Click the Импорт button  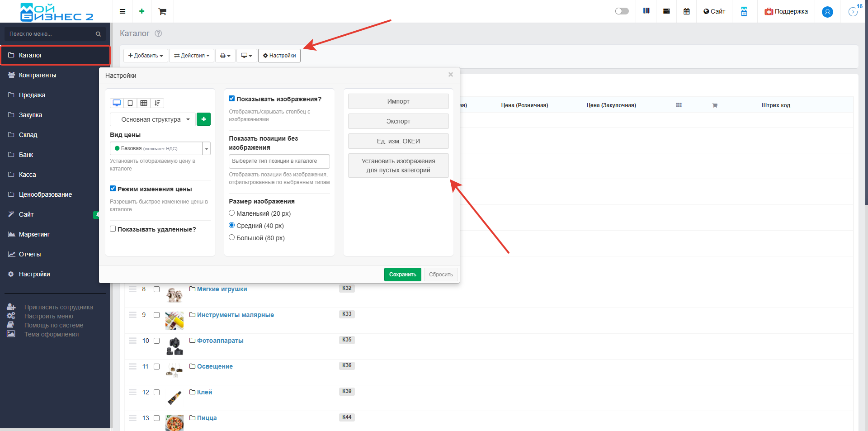pos(398,101)
